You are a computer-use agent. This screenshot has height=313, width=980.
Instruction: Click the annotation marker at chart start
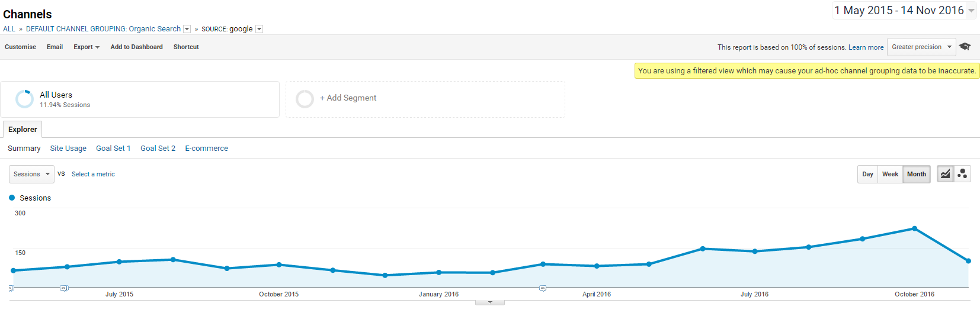[x=11, y=288]
